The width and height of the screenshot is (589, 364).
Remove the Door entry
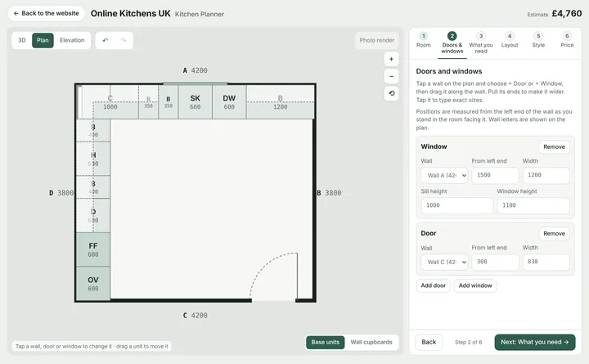point(554,234)
